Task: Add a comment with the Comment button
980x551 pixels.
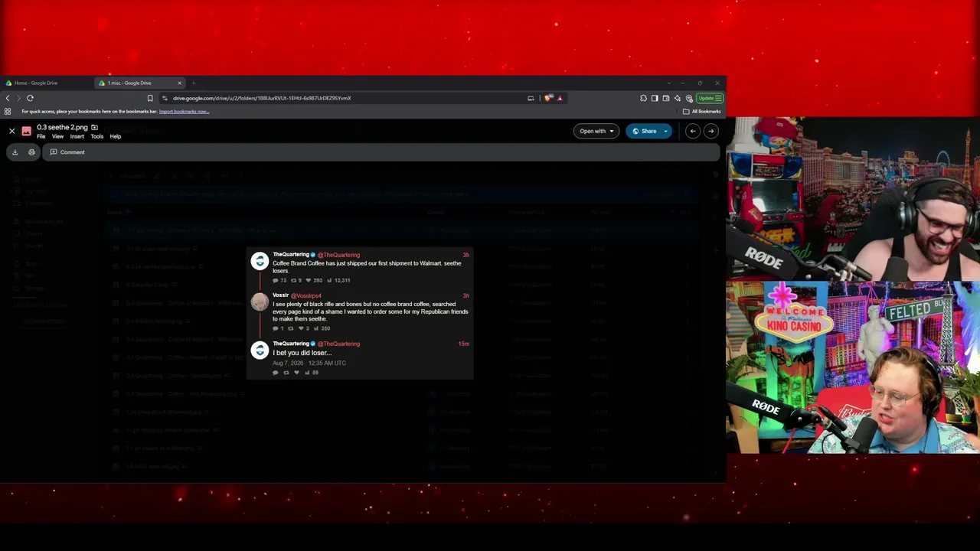Action: point(67,152)
